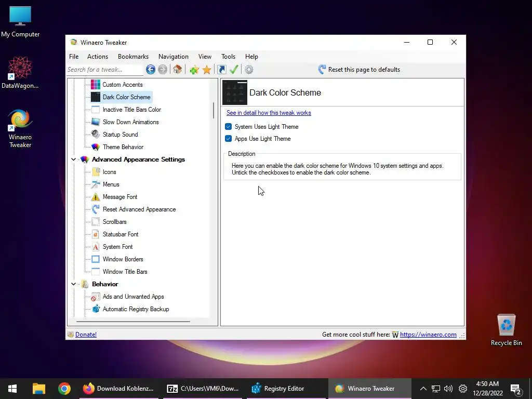The image size is (532, 399).
Task: Click the System Font letter A icon
Action: coord(96,247)
